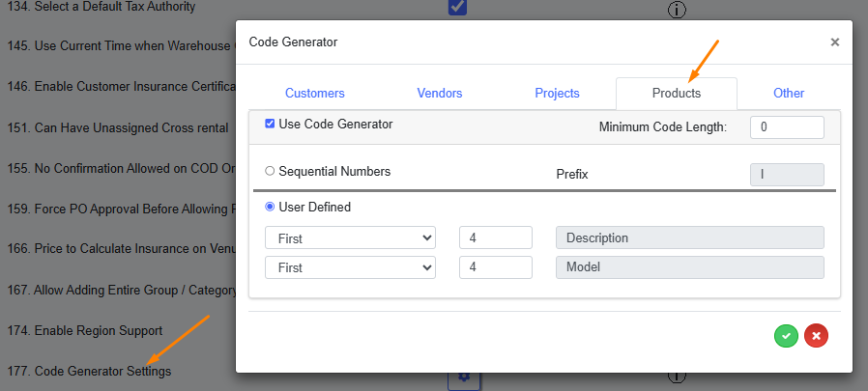Click the Code Generator Settings gear icon

[x=463, y=379]
